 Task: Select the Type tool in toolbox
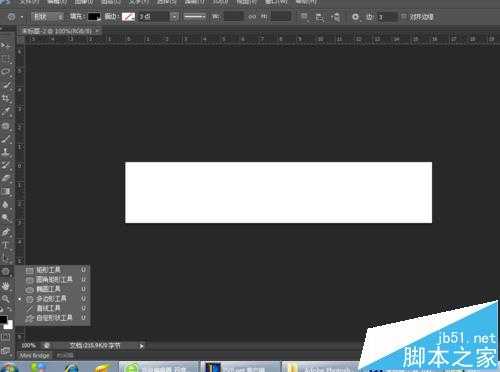click(6, 245)
